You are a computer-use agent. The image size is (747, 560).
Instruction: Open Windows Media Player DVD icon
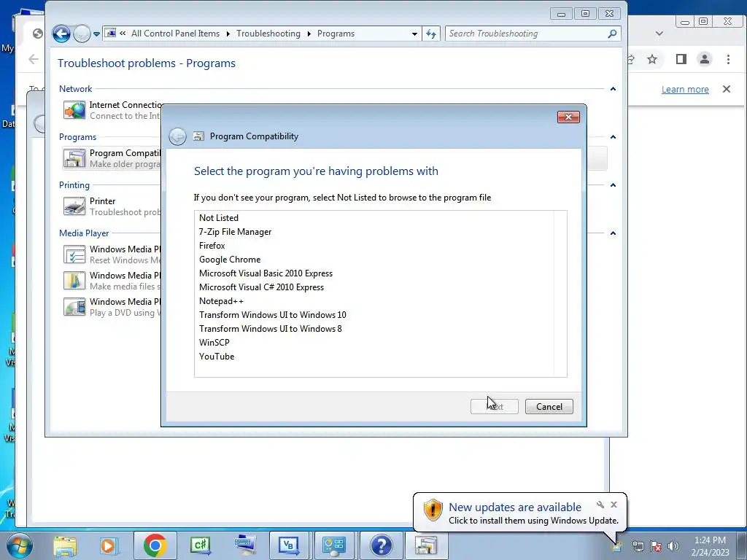74,307
